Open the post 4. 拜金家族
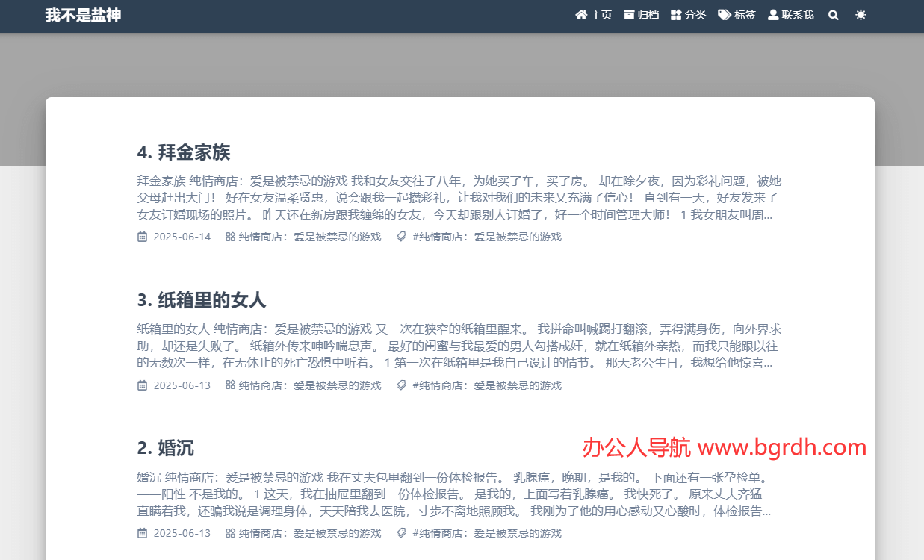Viewport: 924px width, 560px height. [x=184, y=152]
